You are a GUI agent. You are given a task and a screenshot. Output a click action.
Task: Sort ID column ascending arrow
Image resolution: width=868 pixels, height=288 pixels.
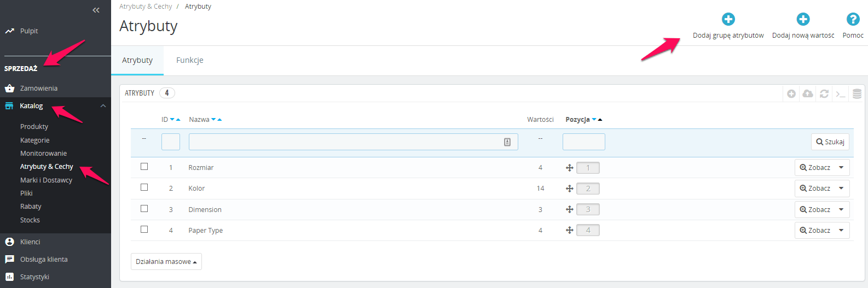pyautogui.click(x=178, y=120)
